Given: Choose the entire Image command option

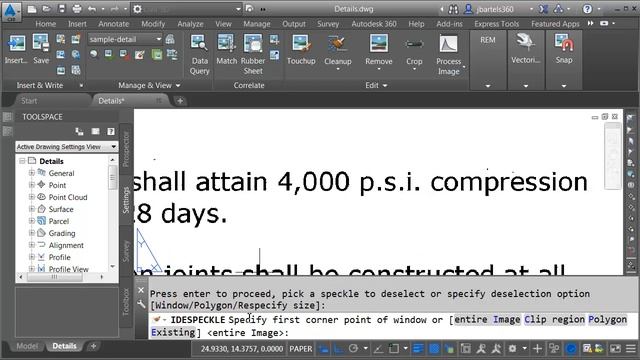Looking at the screenshot, I should pos(487,320).
